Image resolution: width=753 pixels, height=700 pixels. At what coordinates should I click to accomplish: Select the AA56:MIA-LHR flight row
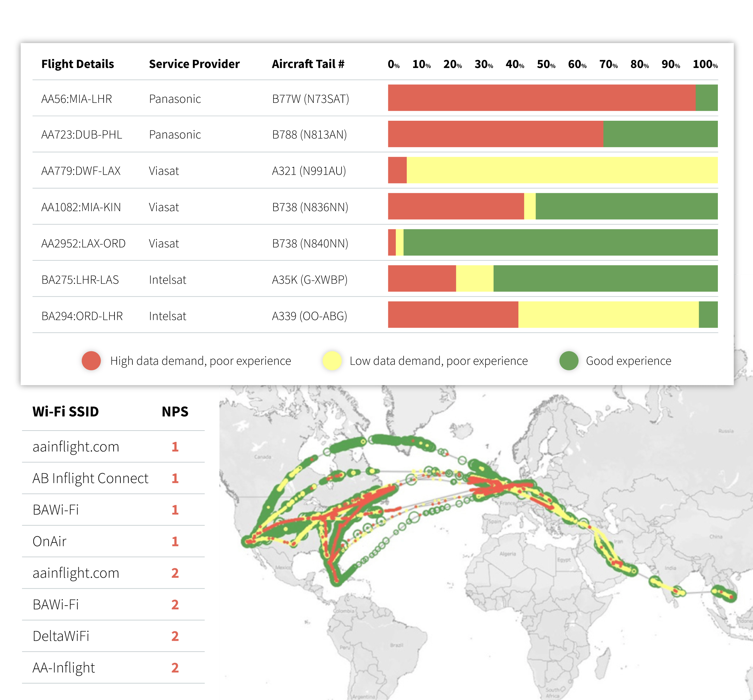pos(77,99)
